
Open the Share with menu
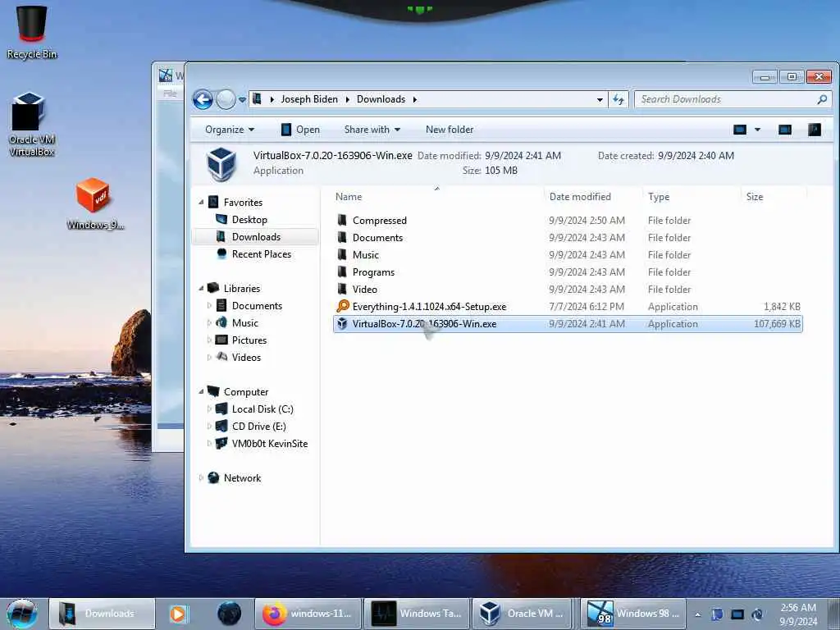pyautogui.click(x=372, y=130)
